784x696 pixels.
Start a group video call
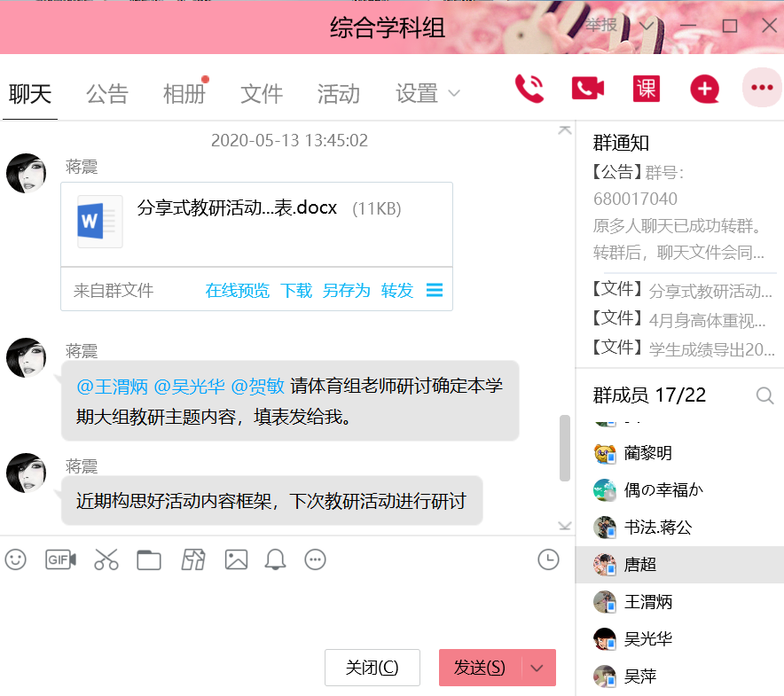587,89
